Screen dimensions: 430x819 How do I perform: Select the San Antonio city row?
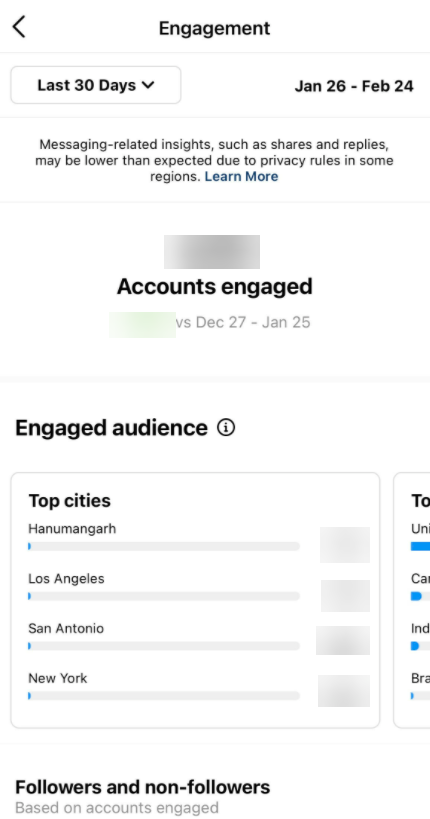(x=199, y=637)
